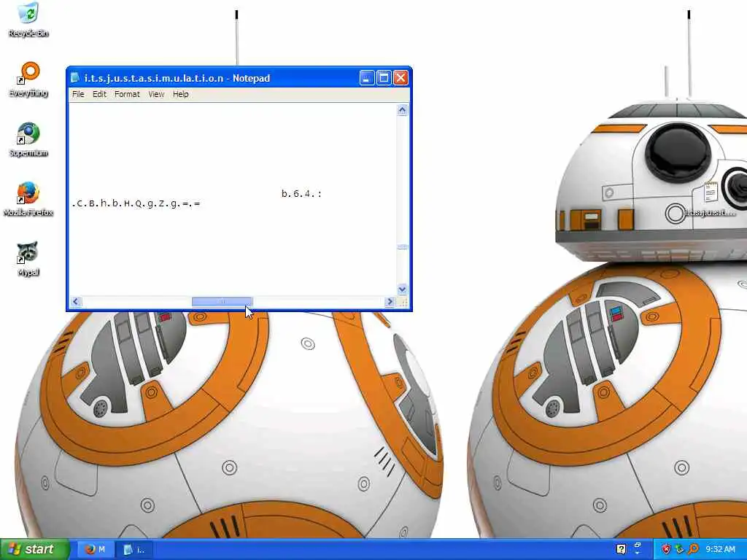This screenshot has height=560, width=747.
Task: Open the Format menu in Notepad
Action: point(127,94)
